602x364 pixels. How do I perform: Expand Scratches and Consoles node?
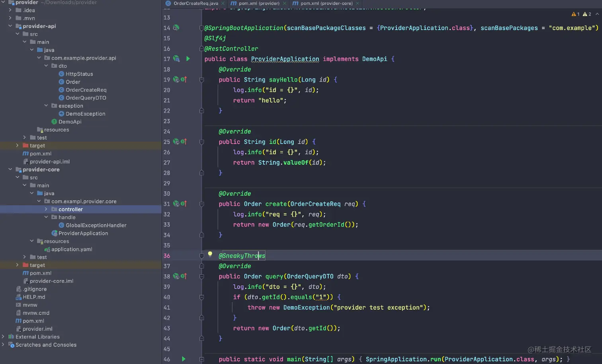3,345
